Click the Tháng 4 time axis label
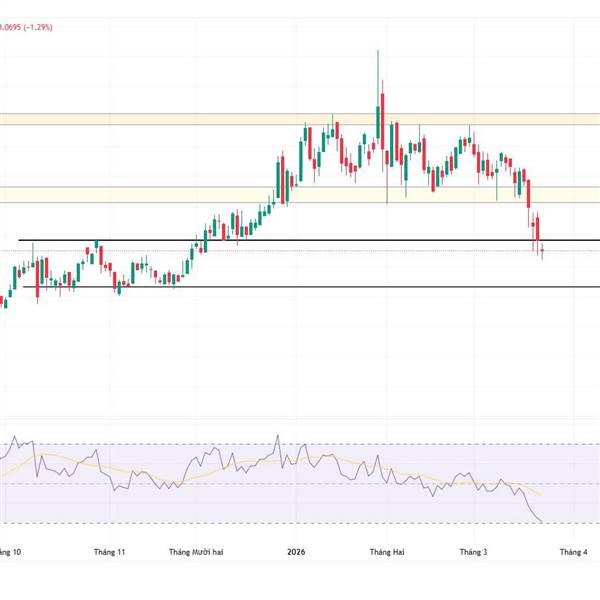This screenshot has height=600, width=600. [573, 551]
